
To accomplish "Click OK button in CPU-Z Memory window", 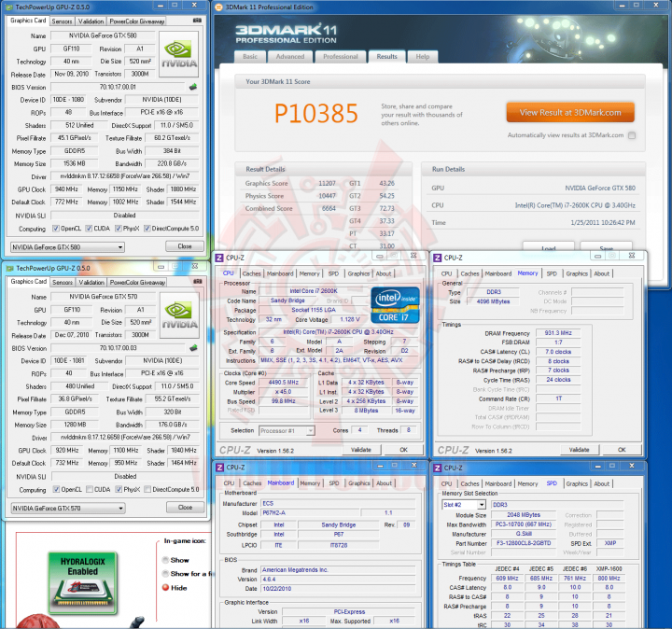I will [622, 450].
